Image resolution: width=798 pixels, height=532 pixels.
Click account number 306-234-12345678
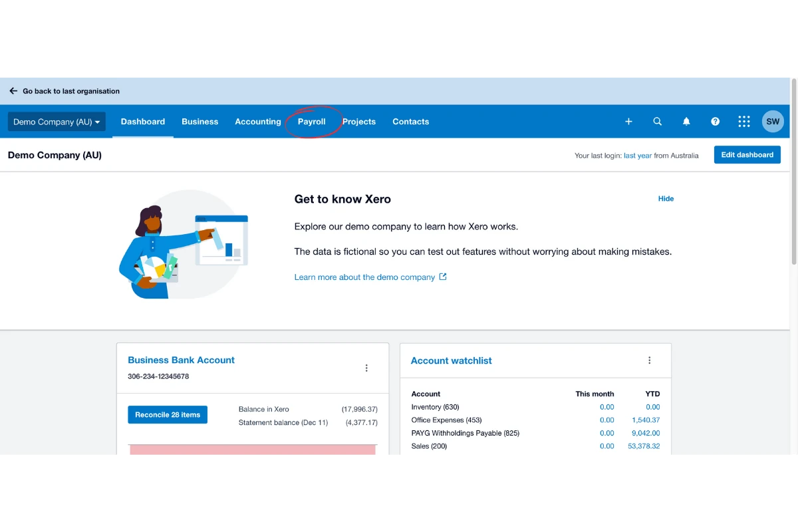(x=158, y=376)
